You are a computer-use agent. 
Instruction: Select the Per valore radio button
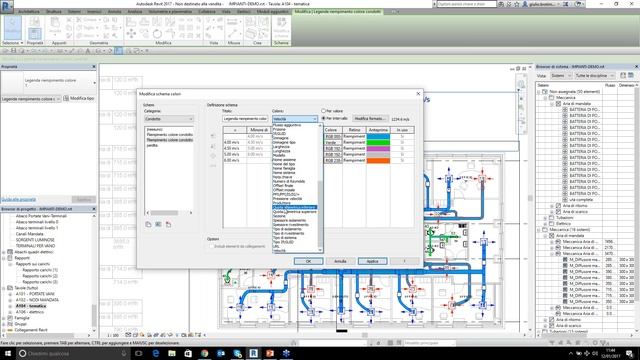coord(324,111)
